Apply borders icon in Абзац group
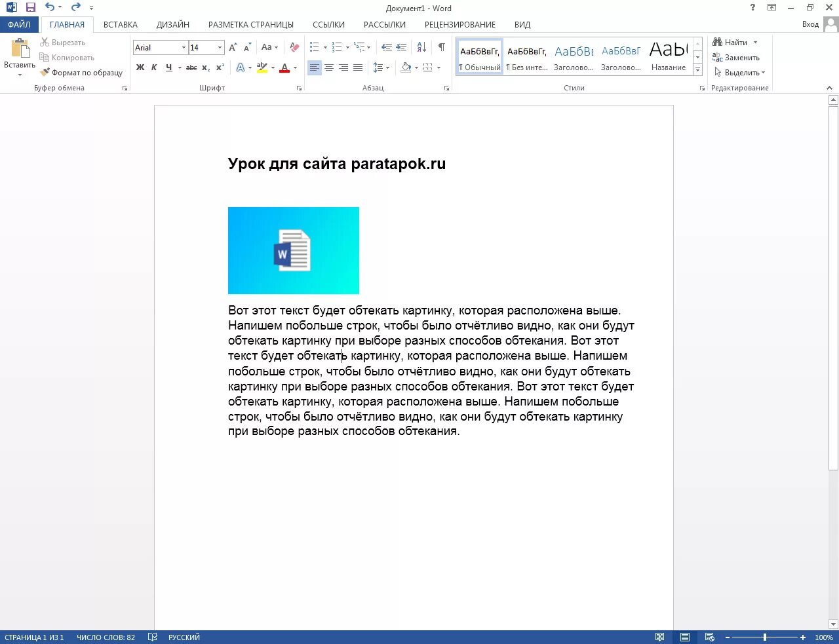This screenshot has height=644, width=839. click(x=427, y=67)
